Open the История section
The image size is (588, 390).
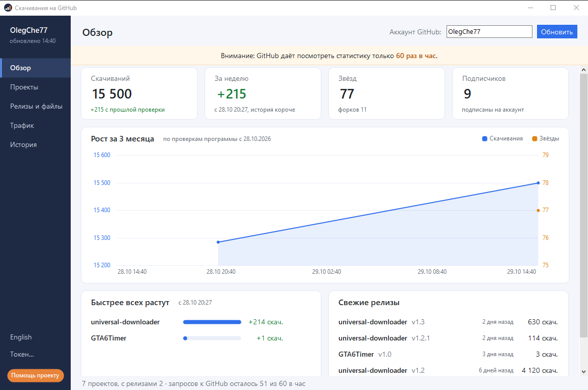pos(35,144)
